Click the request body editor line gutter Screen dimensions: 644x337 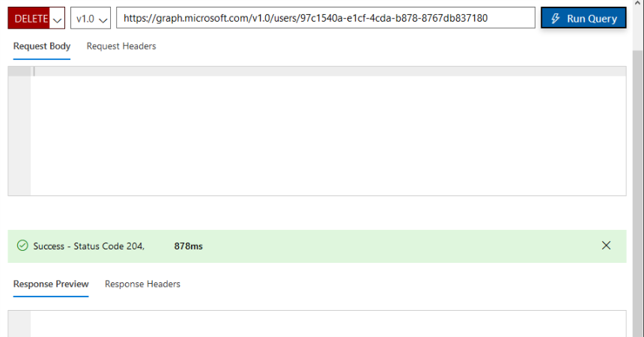(x=19, y=131)
